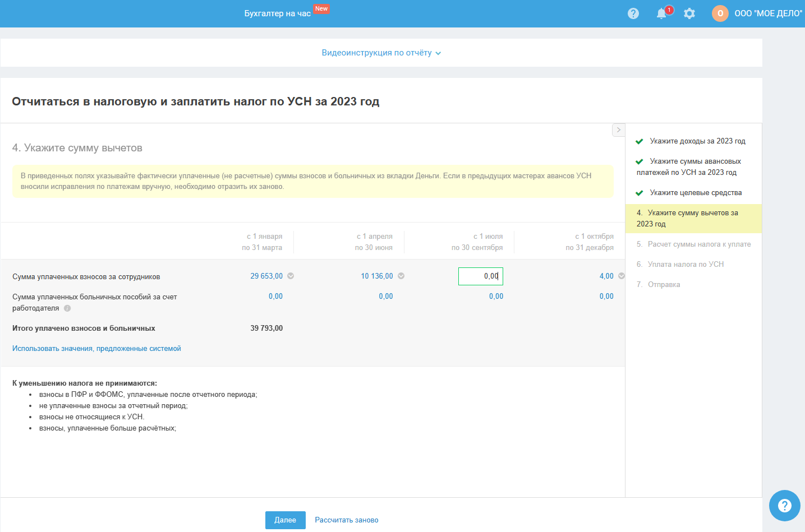Screen dimensions: 805x532
Task: Open step "7. Отправка"
Action: pyautogui.click(x=658, y=285)
